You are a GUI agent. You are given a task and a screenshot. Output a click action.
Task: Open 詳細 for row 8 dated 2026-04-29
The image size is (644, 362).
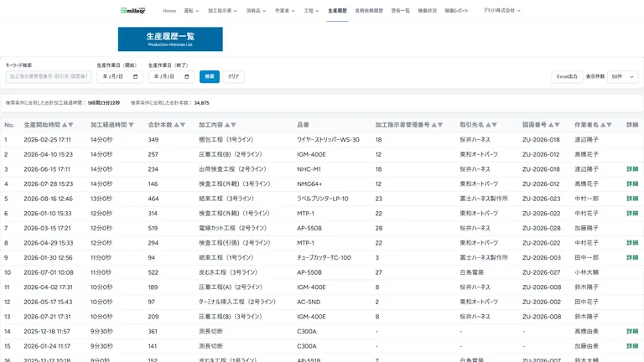(632, 243)
